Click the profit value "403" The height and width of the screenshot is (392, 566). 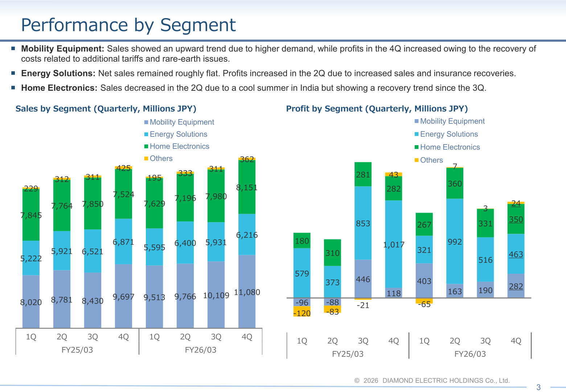[424, 281]
